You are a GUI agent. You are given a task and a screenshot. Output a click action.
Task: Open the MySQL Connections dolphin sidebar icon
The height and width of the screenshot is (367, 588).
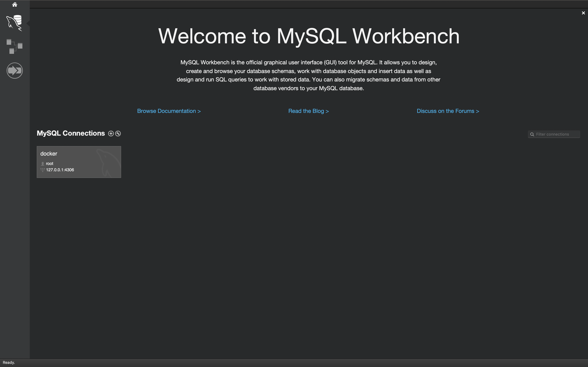pyautogui.click(x=15, y=23)
